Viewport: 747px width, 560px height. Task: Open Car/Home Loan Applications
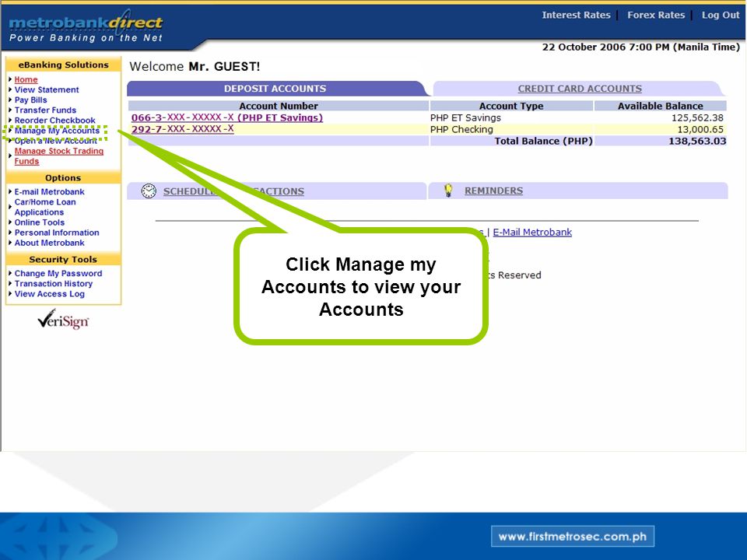(45, 207)
